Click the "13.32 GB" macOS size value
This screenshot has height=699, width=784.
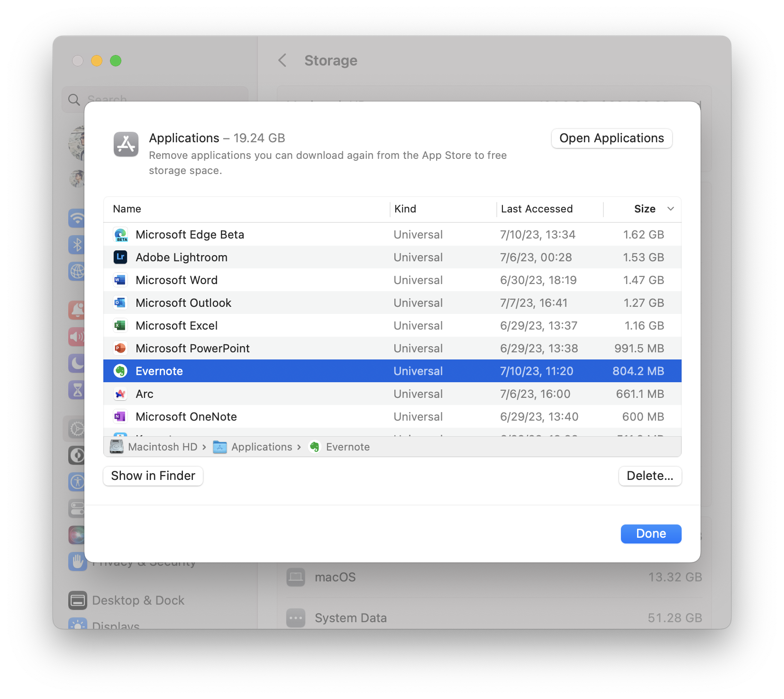point(675,577)
